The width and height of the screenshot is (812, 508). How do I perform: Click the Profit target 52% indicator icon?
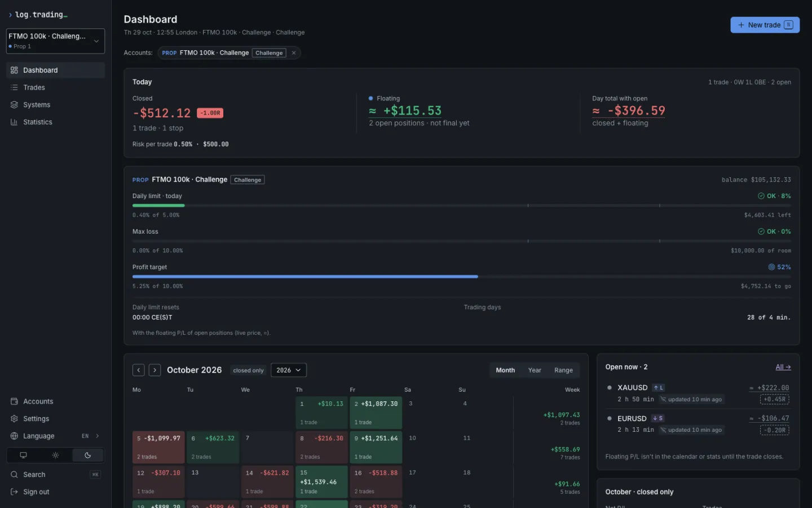[771, 267]
